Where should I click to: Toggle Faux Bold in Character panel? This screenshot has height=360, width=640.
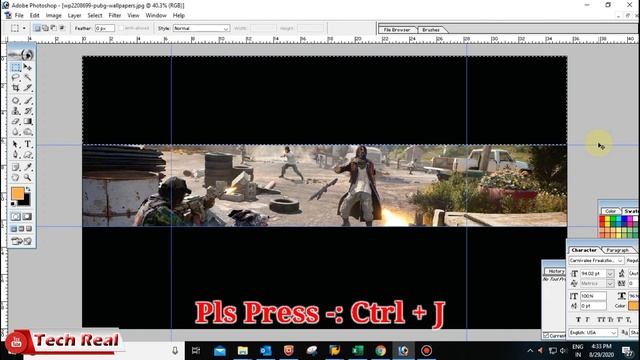(x=579, y=320)
